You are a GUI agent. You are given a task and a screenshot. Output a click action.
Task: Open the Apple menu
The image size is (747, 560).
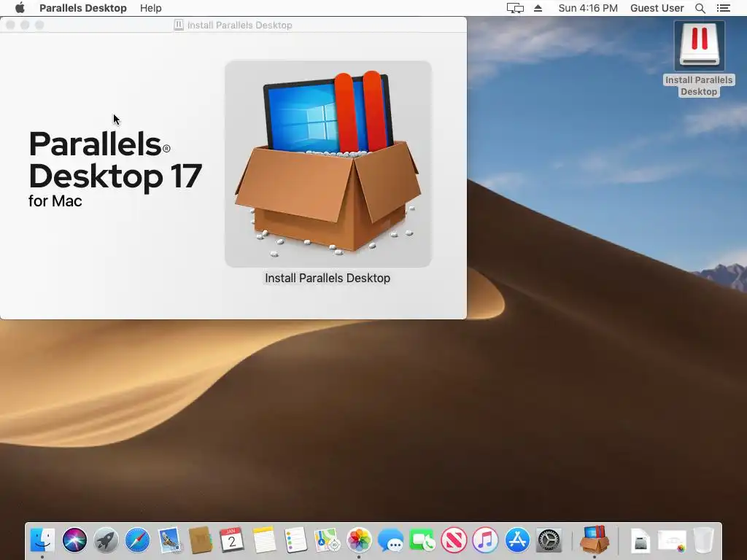pos(20,8)
